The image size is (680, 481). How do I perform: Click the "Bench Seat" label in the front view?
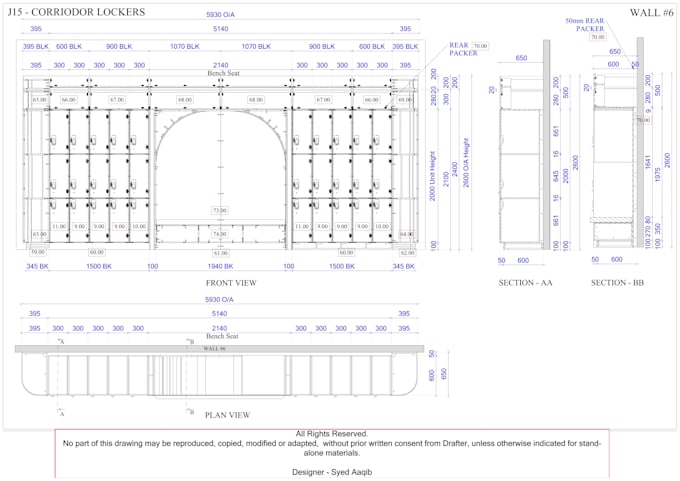223,73
